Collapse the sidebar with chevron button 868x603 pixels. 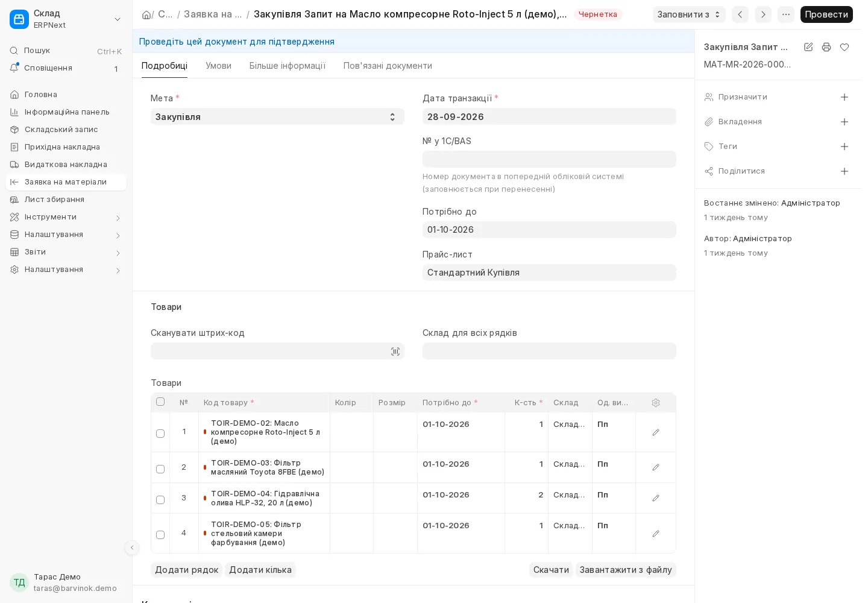[x=132, y=548]
